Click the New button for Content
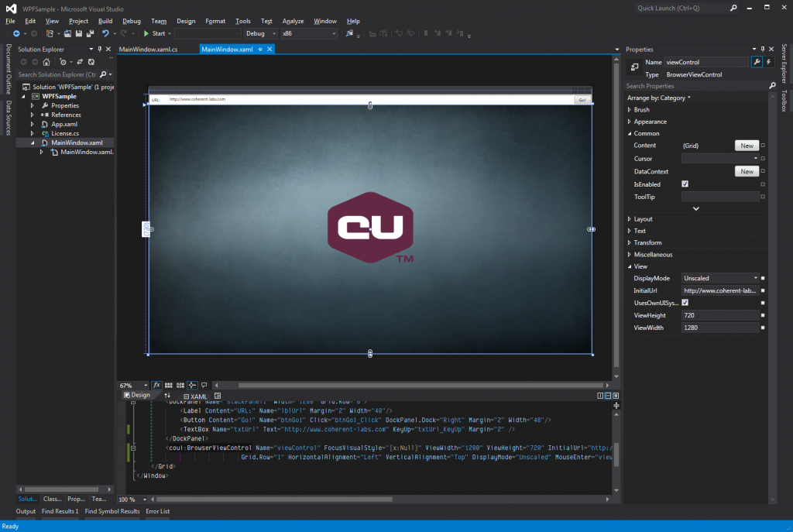The width and height of the screenshot is (793, 532). (747, 146)
